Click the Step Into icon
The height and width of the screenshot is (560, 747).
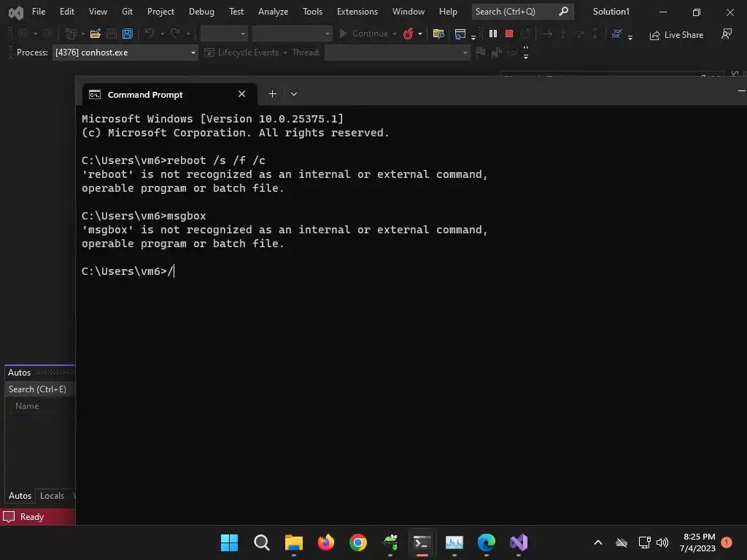click(x=563, y=34)
